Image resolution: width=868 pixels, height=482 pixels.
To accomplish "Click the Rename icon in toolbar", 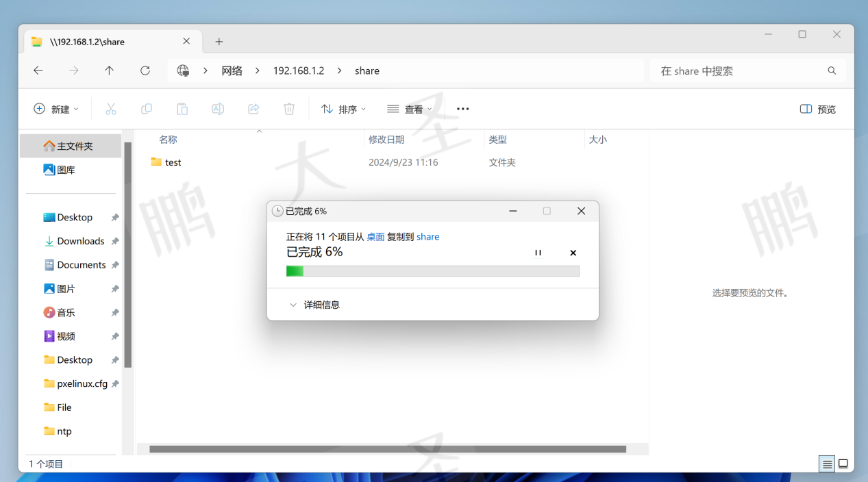I will coord(218,109).
